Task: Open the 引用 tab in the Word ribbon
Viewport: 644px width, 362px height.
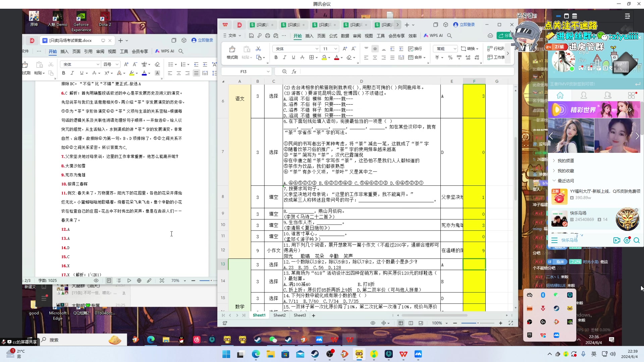Action: click(88, 51)
